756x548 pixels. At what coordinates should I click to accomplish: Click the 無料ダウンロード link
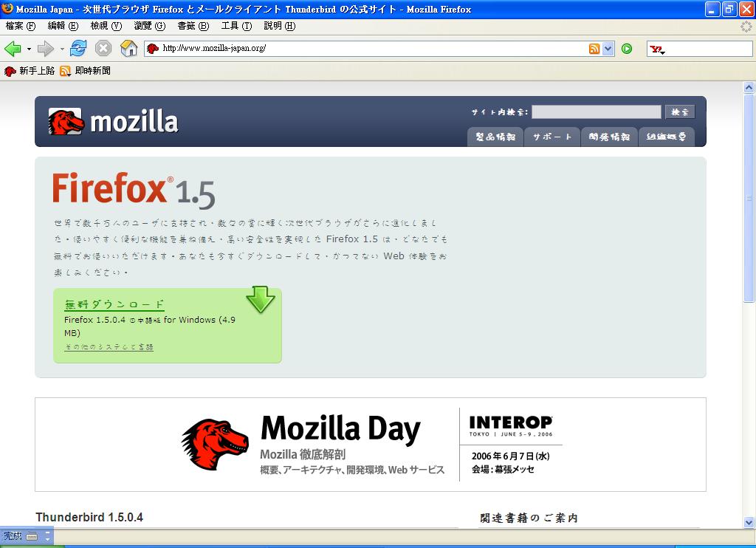coord(114,304)
